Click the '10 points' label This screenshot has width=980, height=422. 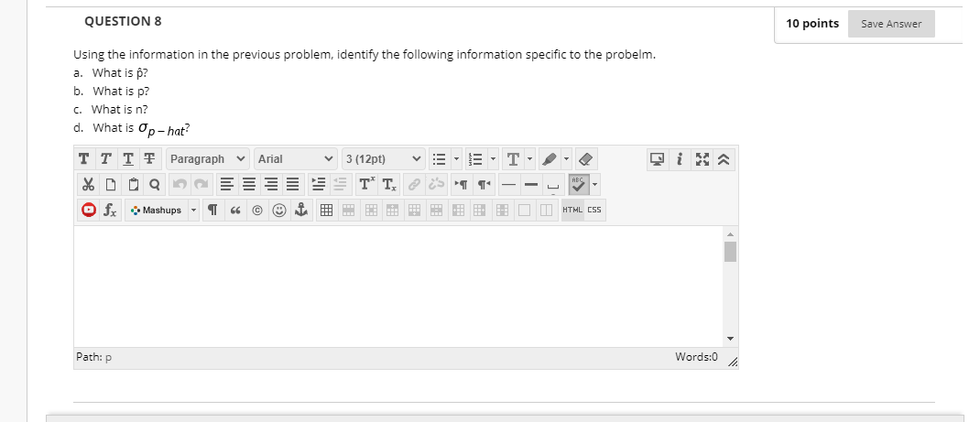click(812, 24)
